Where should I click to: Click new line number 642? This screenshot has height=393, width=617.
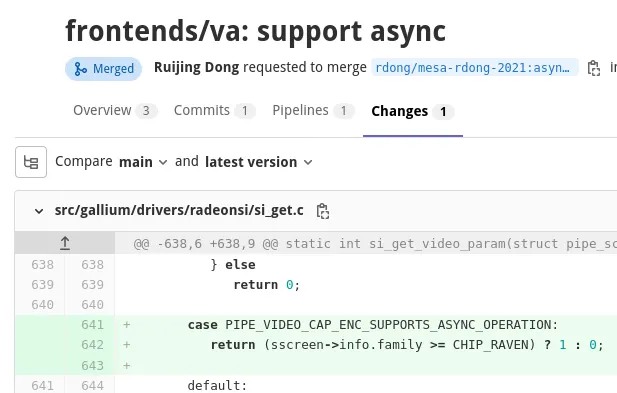click(92, 345)
